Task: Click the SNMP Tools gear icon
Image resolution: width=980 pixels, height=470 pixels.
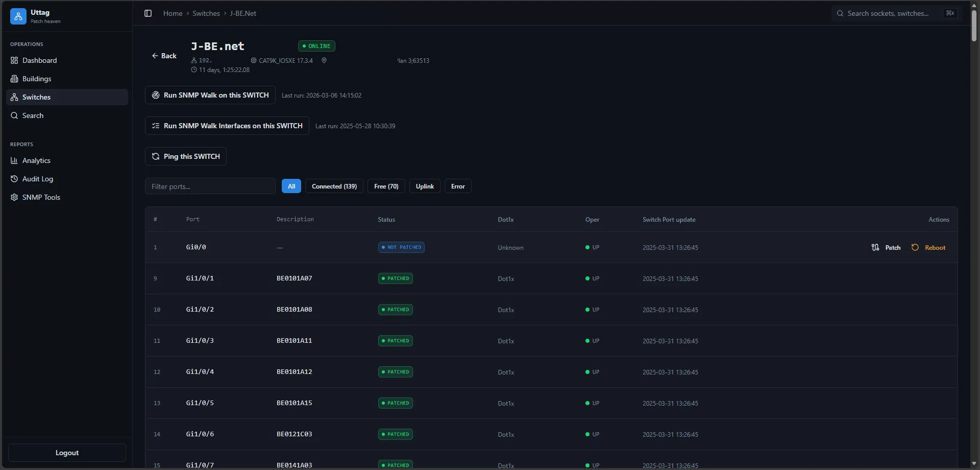Action: pos(14,197)
